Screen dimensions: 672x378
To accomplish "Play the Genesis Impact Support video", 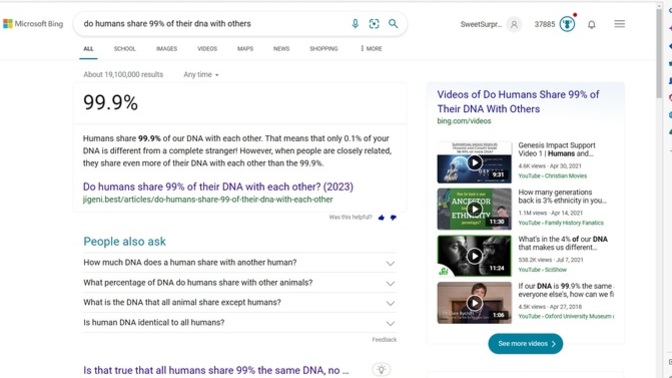I will pos(474,162).
